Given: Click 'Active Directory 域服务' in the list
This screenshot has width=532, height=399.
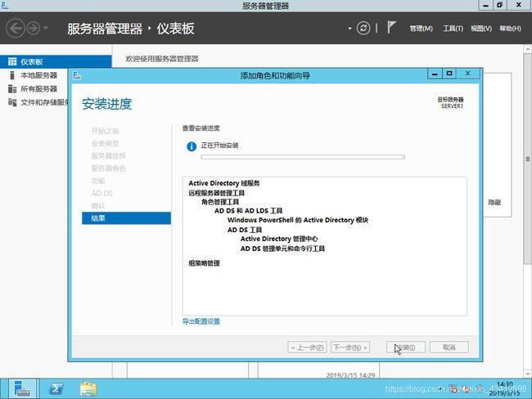Looking at the screenshot, I should [224, 183].
